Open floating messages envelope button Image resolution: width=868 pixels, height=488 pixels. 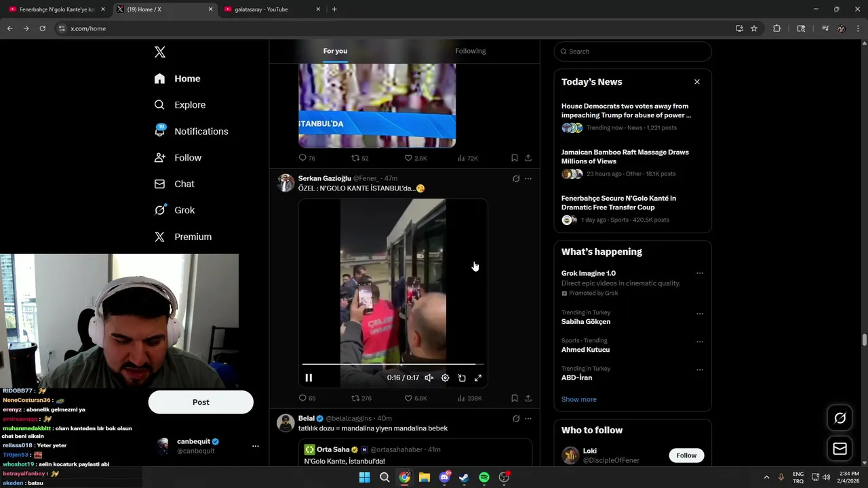(840, 449)
